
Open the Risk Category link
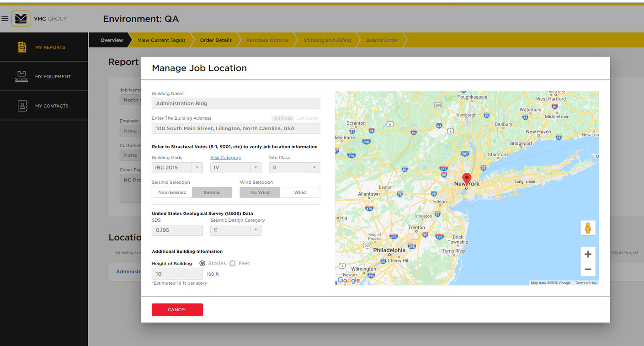tap(225, 158)
